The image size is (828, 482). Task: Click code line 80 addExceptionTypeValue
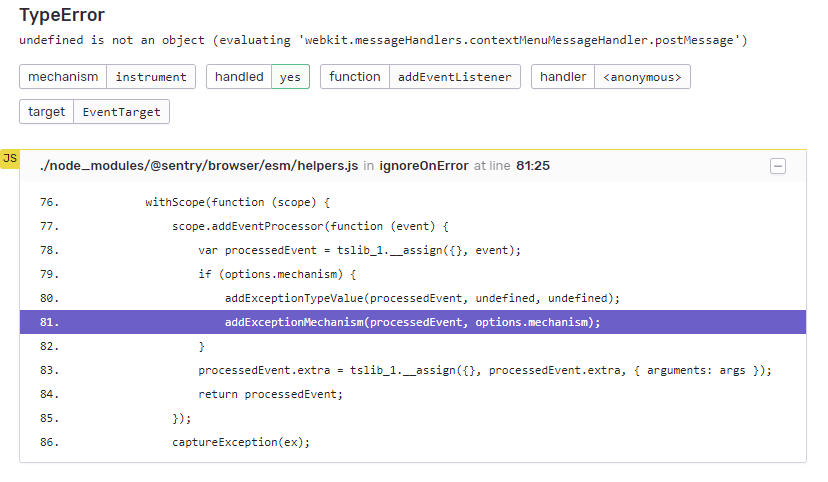tap(413, 298)
